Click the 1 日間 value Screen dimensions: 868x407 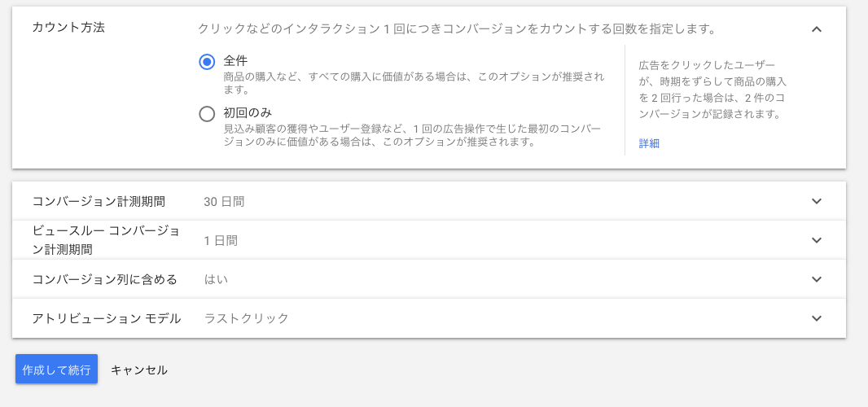pos(221,240)
